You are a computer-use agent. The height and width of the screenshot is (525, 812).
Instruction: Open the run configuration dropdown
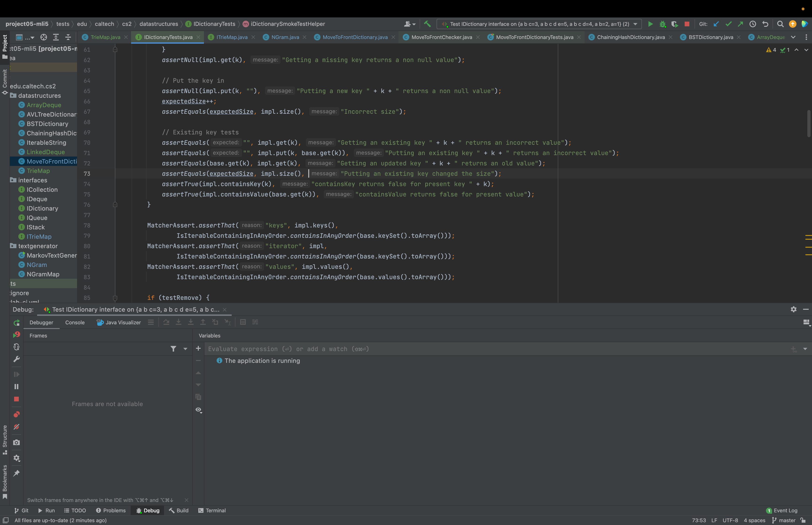coord(635,24)
